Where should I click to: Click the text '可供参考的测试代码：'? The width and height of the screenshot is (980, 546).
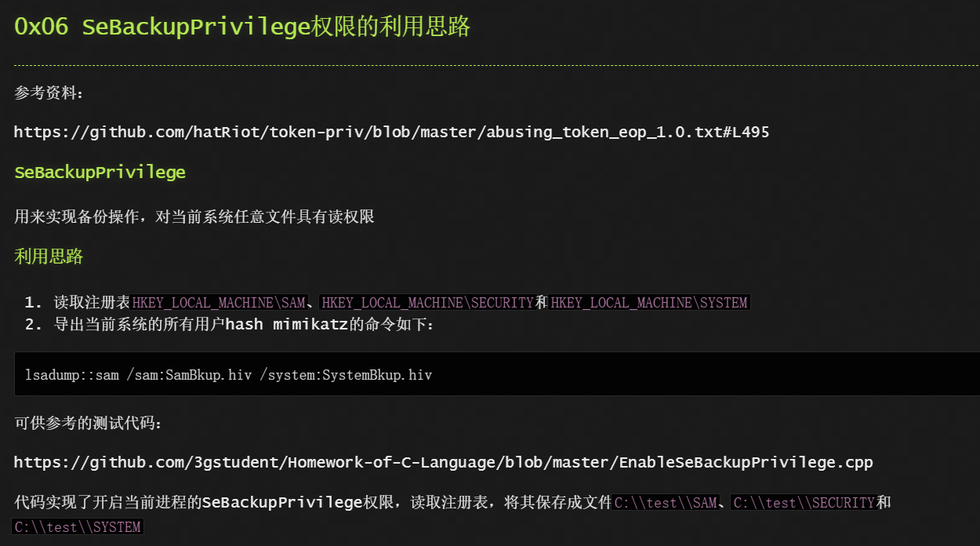coord(89,423)
